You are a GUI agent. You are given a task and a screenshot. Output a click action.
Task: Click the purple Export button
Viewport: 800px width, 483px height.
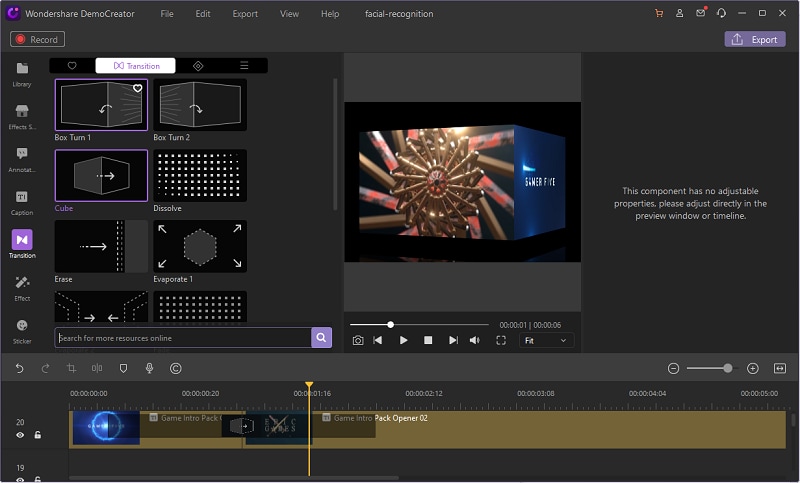[755, 39]
